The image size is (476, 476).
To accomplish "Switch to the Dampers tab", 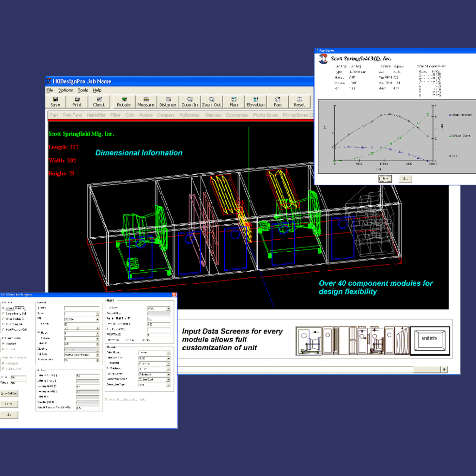I will (166, 115).
